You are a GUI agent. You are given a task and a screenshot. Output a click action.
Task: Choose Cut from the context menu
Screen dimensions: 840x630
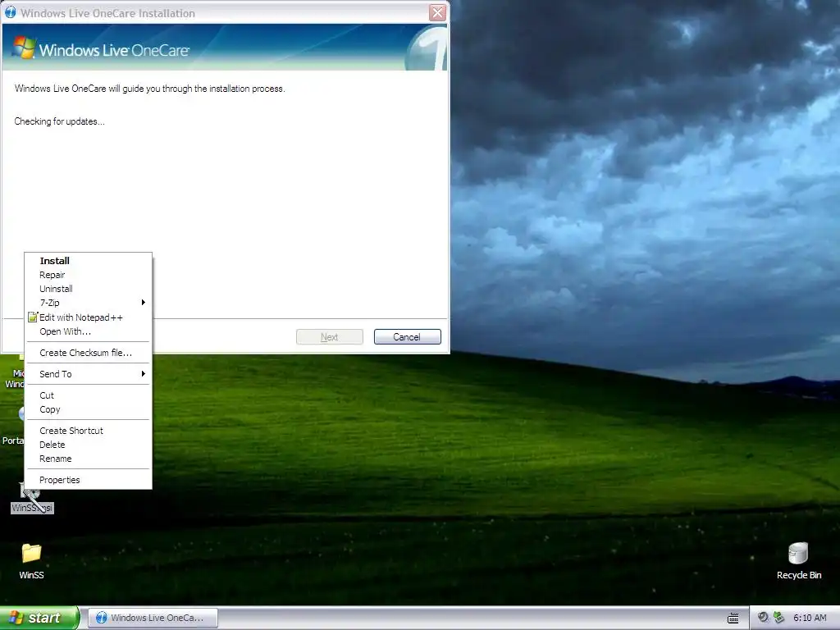point(89,395)
